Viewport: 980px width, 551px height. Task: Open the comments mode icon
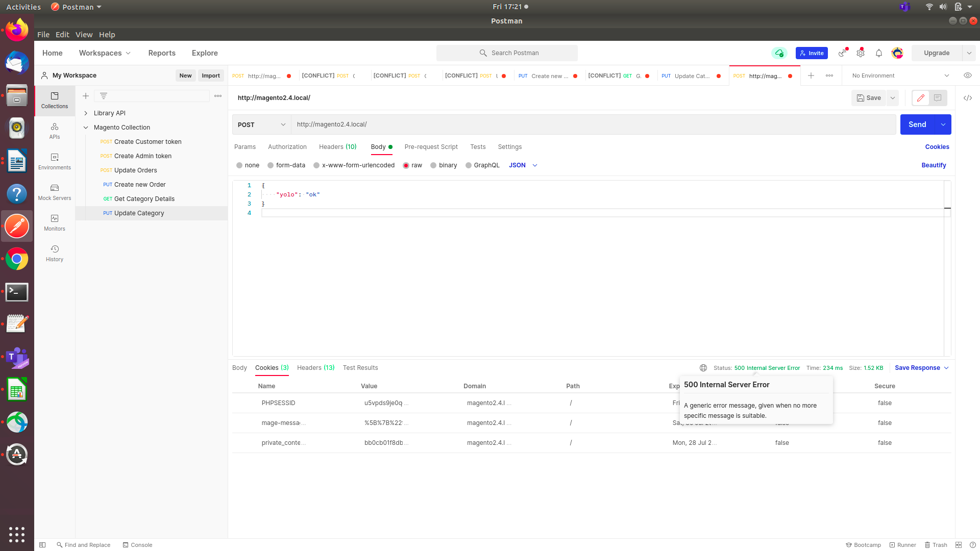click(938, 98)
